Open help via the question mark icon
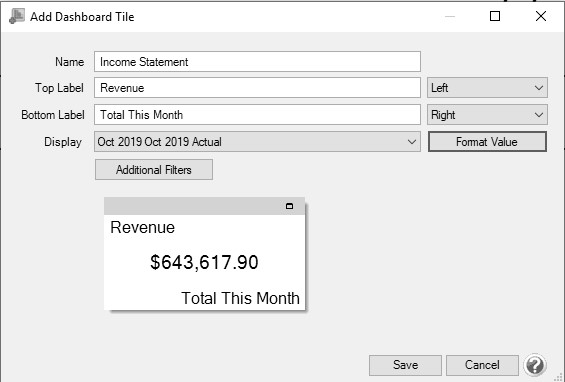 point(535,365)
